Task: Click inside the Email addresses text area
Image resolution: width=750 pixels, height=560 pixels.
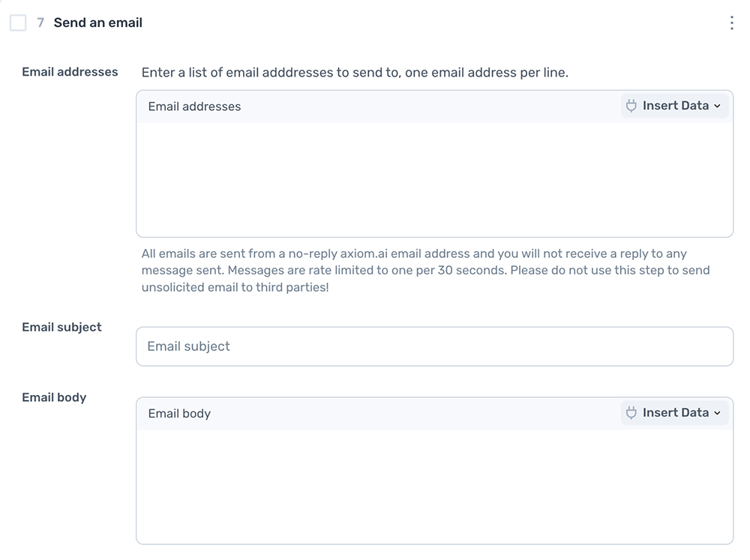Action: 434,180
